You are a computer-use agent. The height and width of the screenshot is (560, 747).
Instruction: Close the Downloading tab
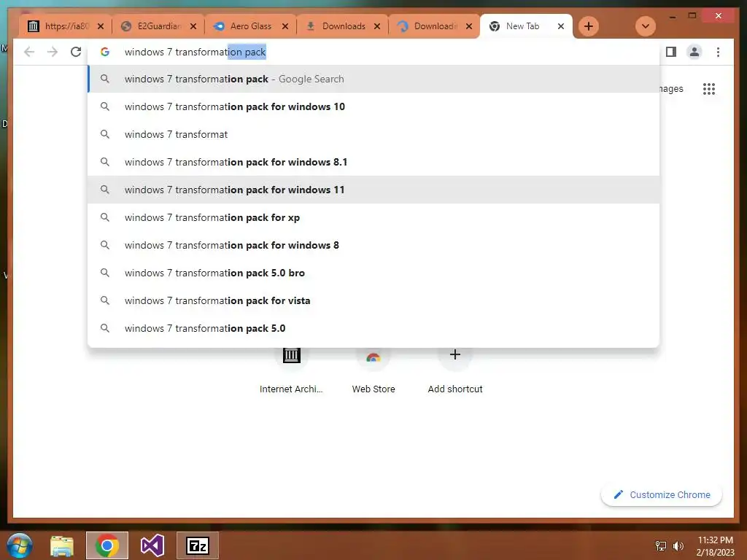(469, 26)
